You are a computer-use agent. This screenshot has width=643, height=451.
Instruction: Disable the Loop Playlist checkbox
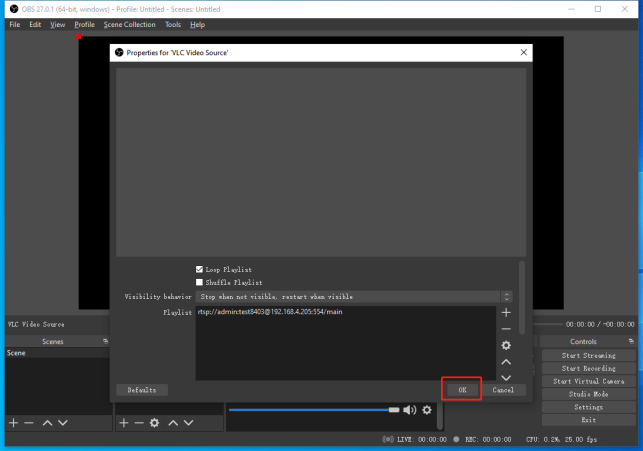coord(200,270)
